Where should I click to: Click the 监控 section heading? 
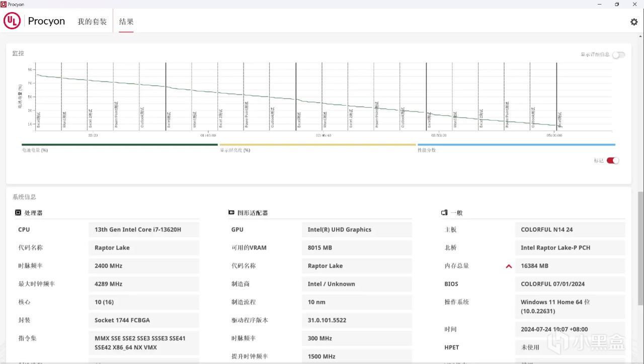(18, 53)
